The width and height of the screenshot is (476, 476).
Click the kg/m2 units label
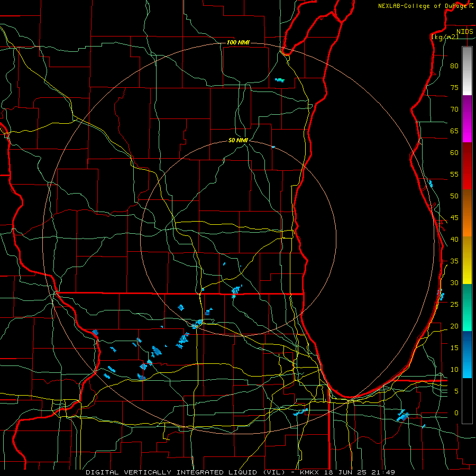tap(445, 37)
